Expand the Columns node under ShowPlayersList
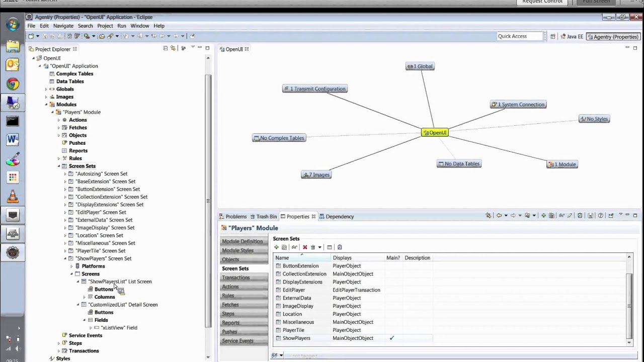 tap(84, 297)
